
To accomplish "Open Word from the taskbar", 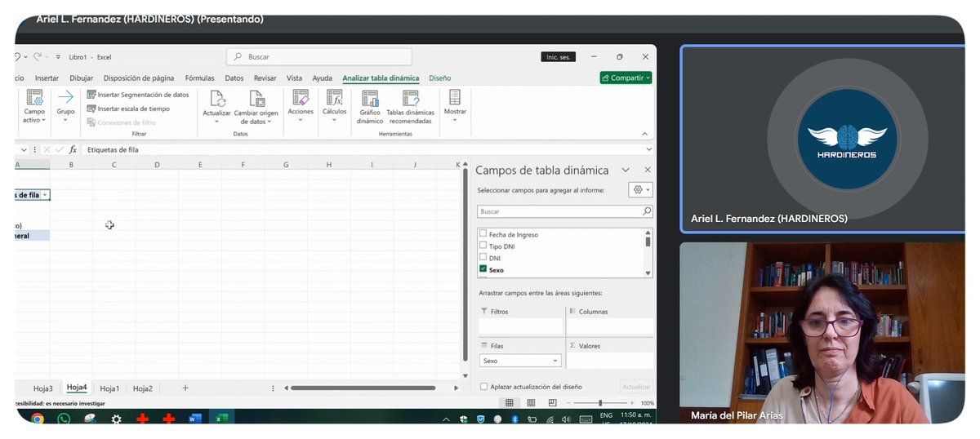I will 194,419.
